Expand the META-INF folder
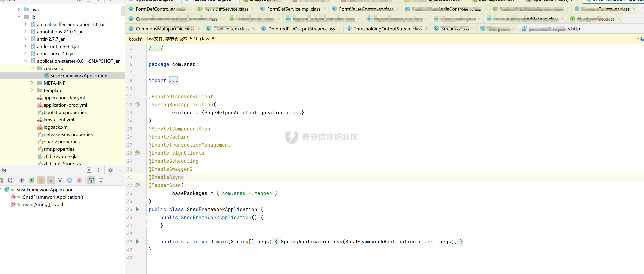Screen dimensions: 644x274 tap(32, 83)
